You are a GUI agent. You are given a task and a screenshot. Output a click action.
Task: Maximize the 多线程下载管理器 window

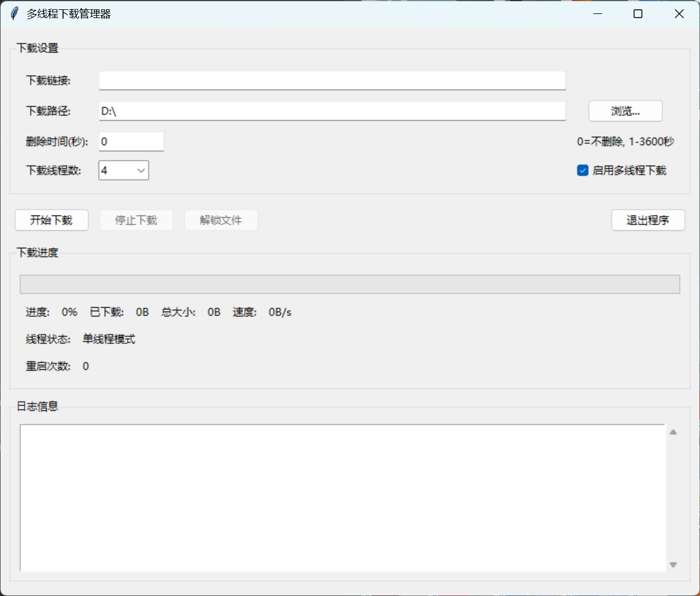click(x=638, y=14)
